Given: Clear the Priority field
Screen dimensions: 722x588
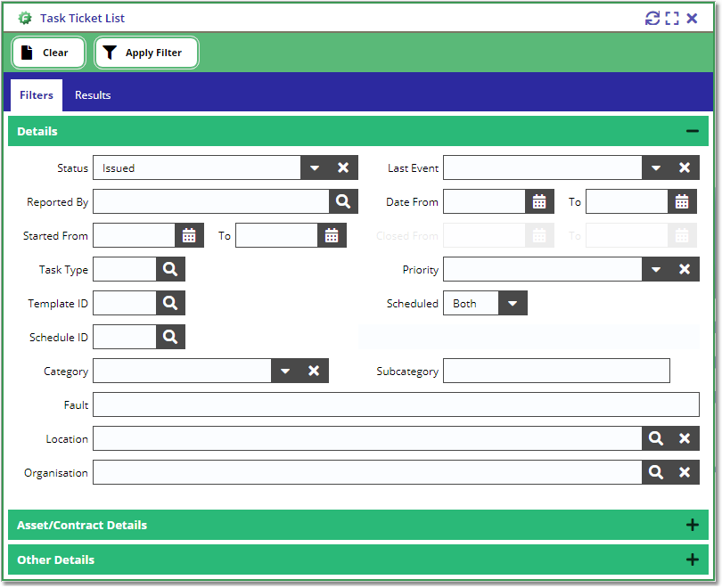Looking at the screenshot, I should tap(685, 269).
